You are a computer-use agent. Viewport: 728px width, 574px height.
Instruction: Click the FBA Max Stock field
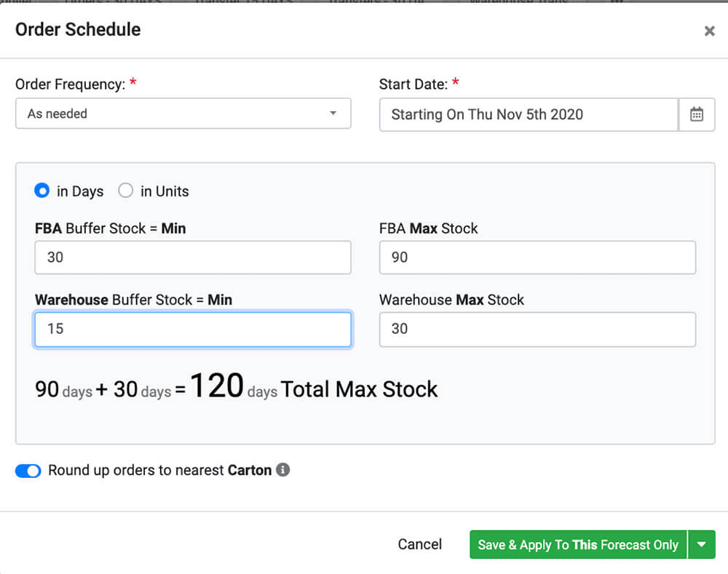(537, 257)
